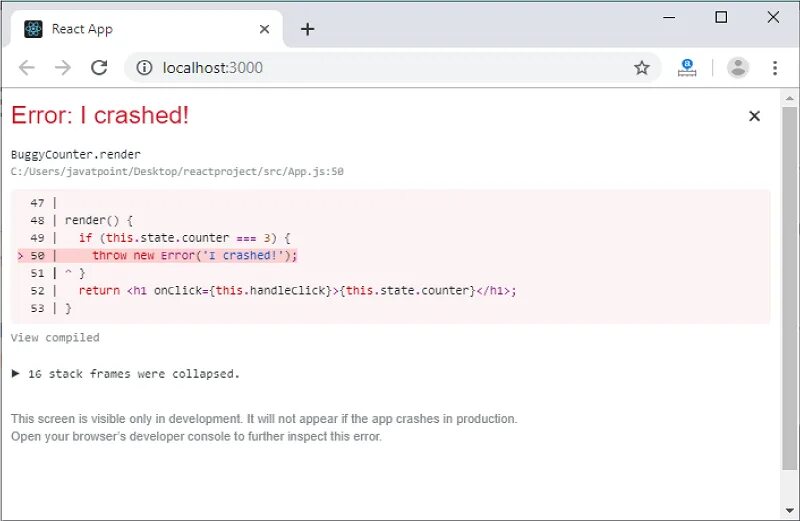Open View compiled link
This screenshot has width=800, height=521.
point(55,337)
